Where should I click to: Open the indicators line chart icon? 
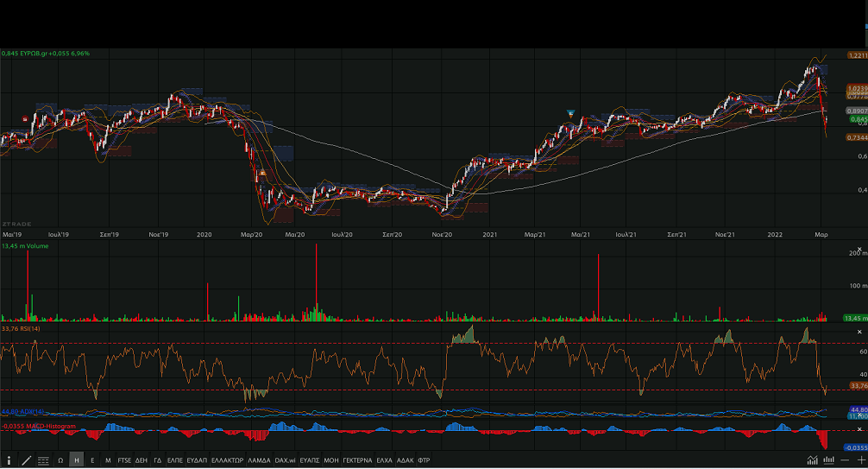(x=812, y=460)
